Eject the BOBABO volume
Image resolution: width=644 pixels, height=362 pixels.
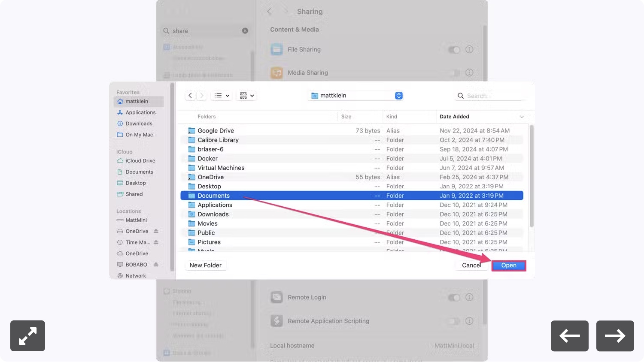(156, 265)
